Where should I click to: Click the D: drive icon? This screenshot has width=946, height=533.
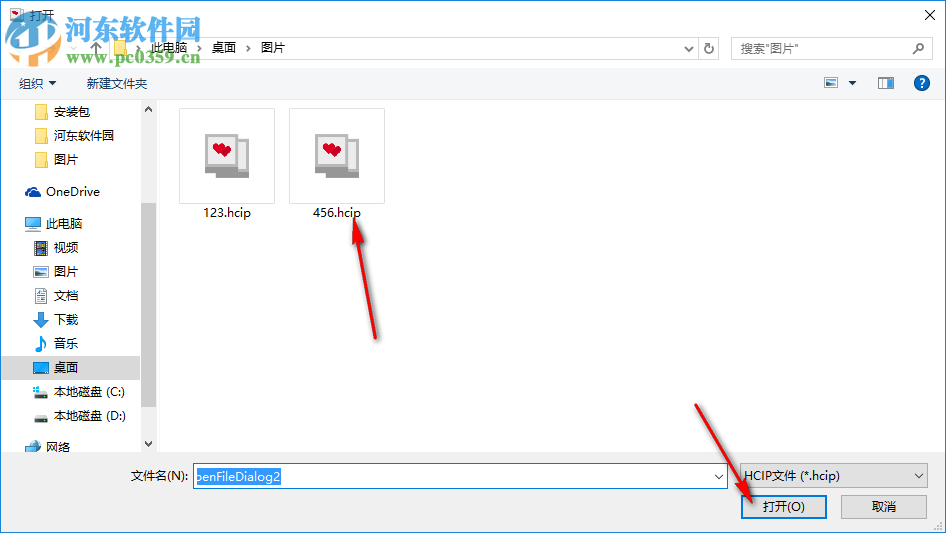tap(40, 418)
